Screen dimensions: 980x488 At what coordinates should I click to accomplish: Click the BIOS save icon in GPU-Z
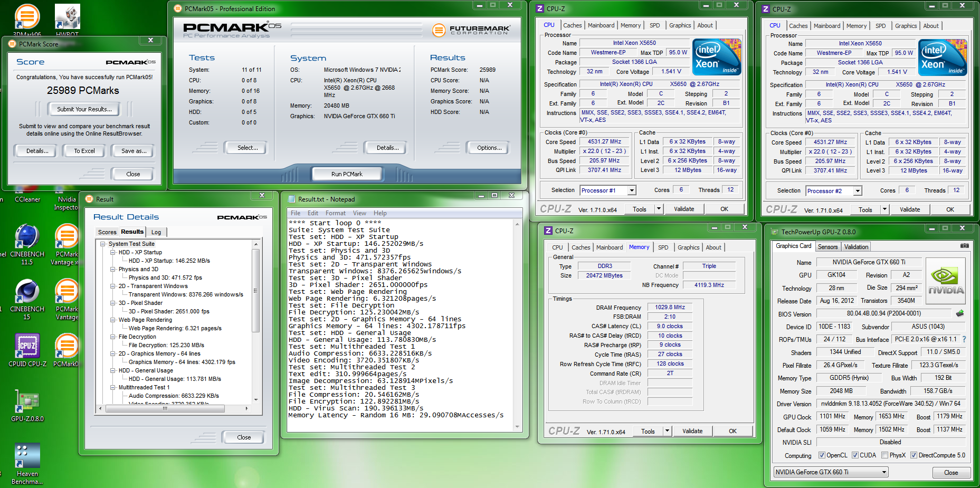(960, 313)
